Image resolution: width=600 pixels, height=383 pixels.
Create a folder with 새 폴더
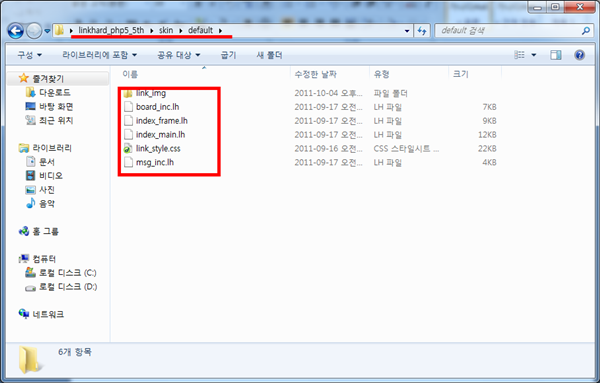269,55
